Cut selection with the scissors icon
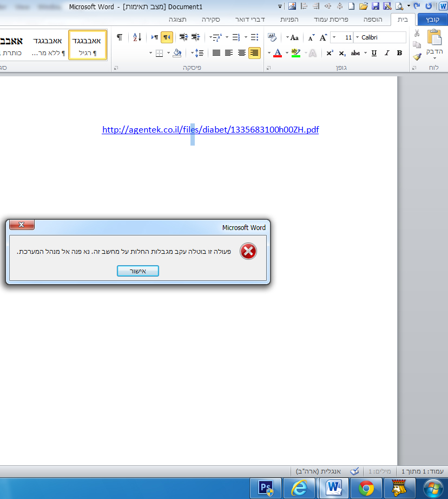 tap(417, 33)
